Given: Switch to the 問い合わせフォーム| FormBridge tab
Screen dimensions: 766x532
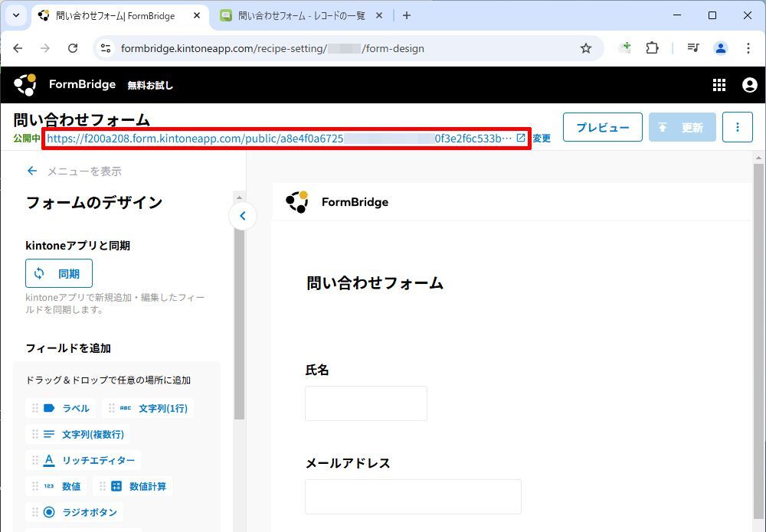Looking at the screenshot, I should point(115,15).
